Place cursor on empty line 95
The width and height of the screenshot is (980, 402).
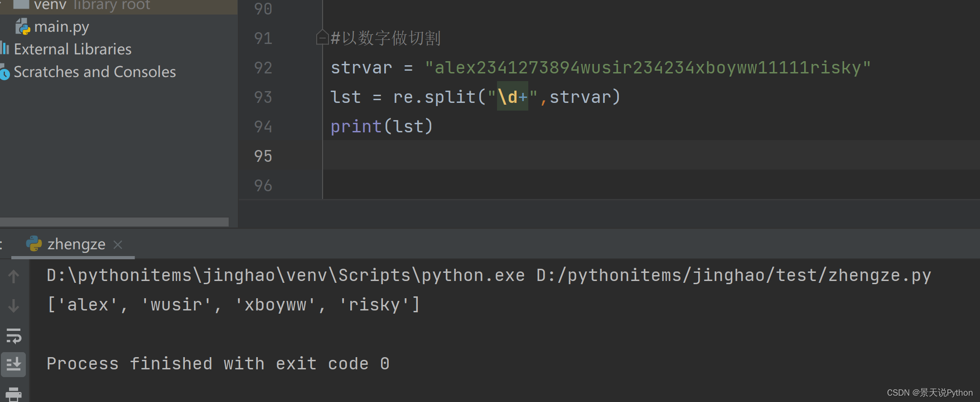point(651,155)
